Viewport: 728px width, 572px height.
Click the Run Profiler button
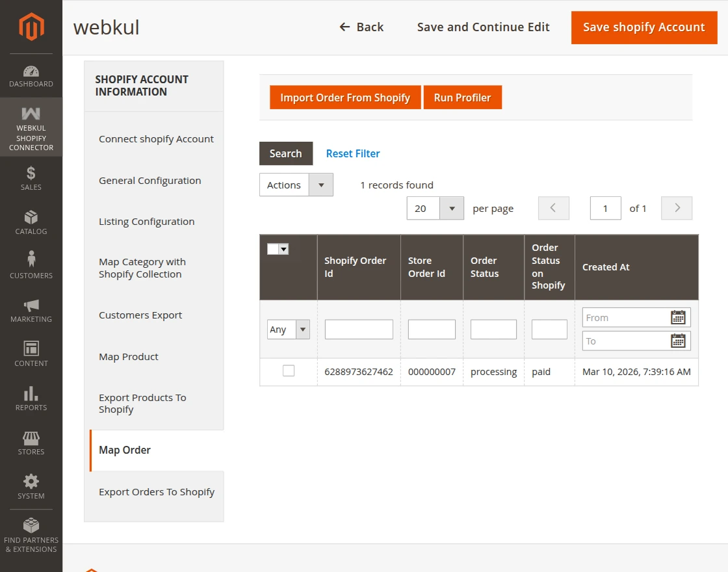(462, 97)
